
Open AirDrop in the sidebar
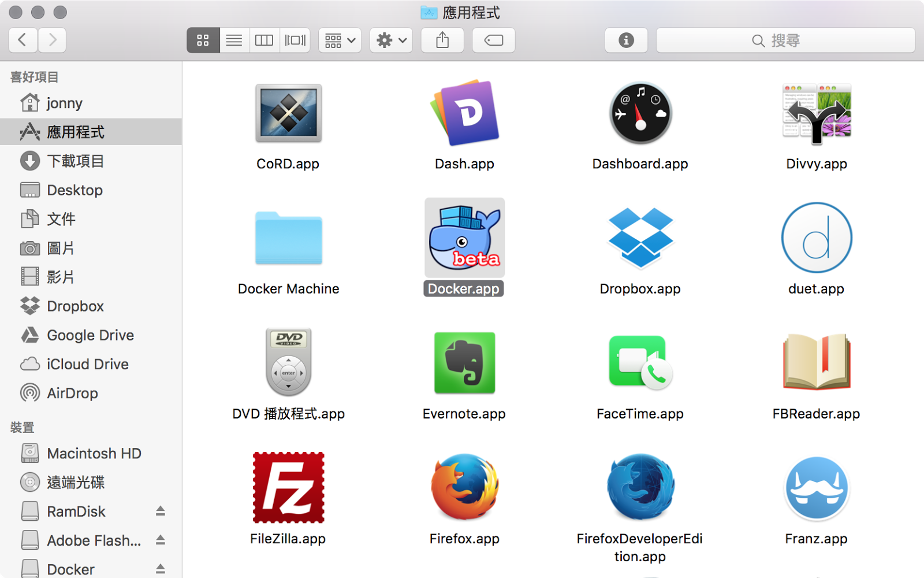tap(91, 393)
